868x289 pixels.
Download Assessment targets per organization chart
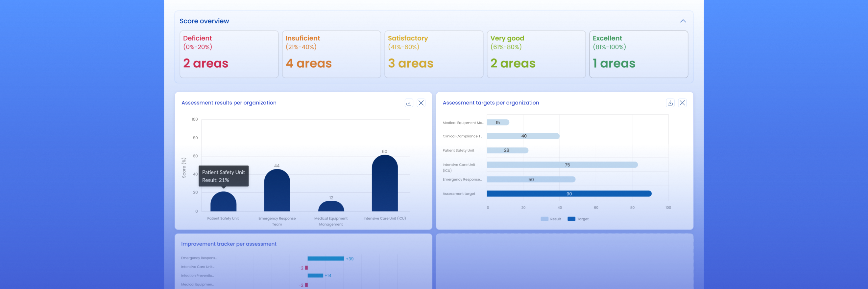click(x=670, y=103)
